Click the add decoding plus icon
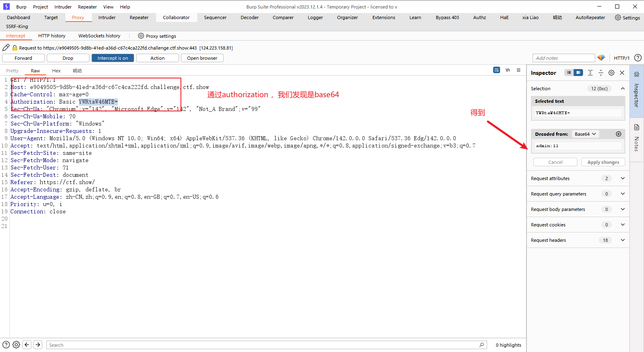 tap(618, 134)
